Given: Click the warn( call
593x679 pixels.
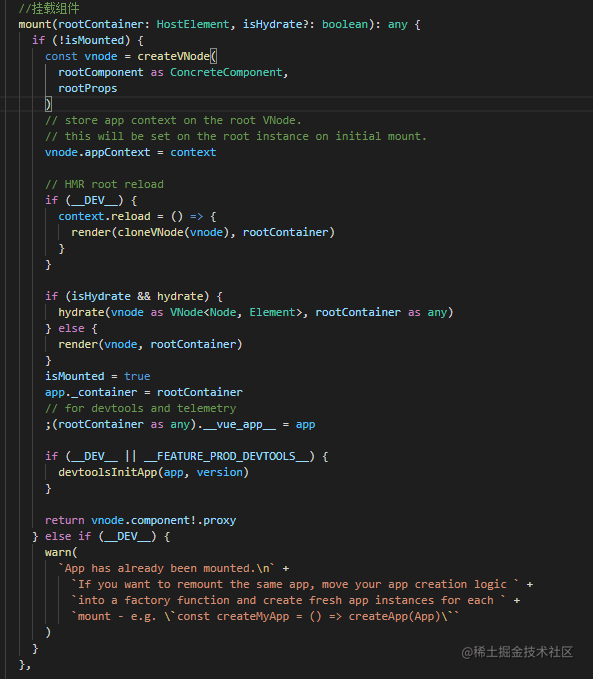Looking at the screenshot, I should pyautogui.click(x=61, y=553).
